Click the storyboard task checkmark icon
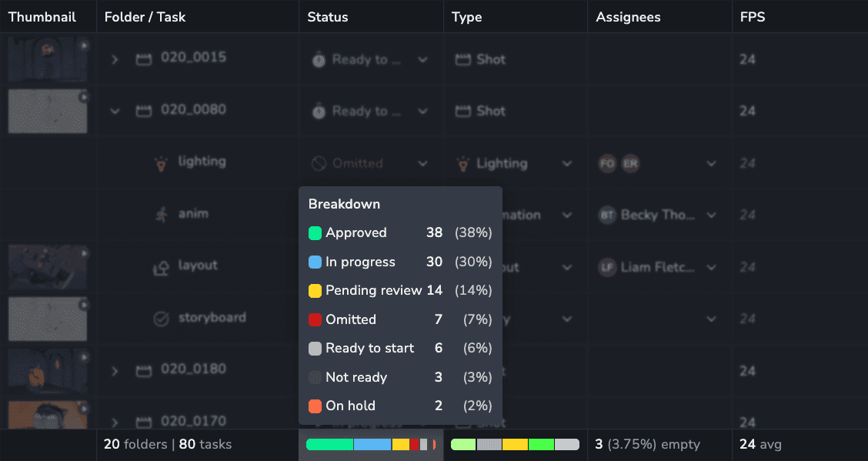 tap(161, 319)
